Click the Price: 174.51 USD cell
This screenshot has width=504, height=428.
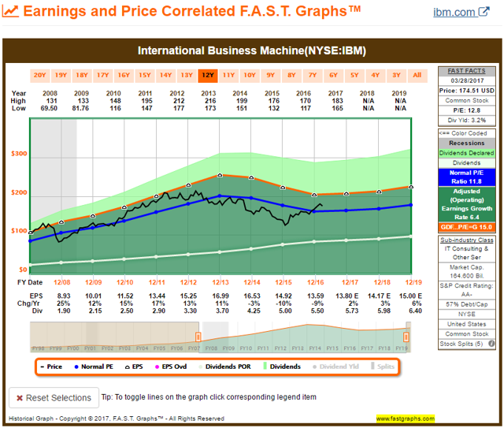(x=467, y=91)
